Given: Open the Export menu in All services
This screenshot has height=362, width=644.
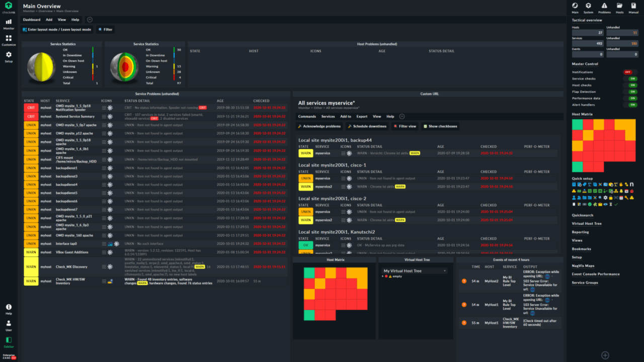Looking at the screenshot, I should click(362, 116).
